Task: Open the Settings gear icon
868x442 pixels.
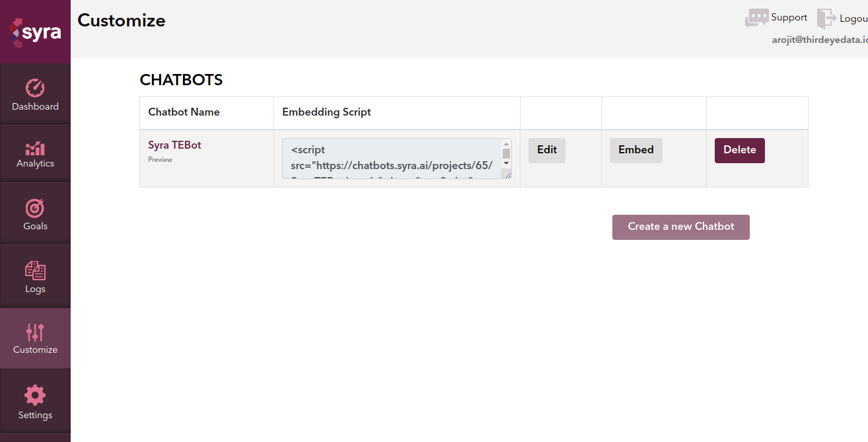Action: [x=35, y=395]
